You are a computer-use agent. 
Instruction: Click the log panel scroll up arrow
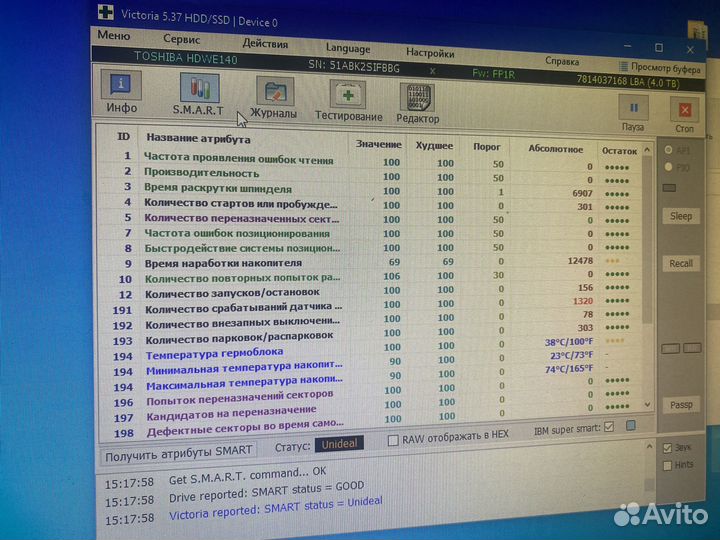[649, 447]
